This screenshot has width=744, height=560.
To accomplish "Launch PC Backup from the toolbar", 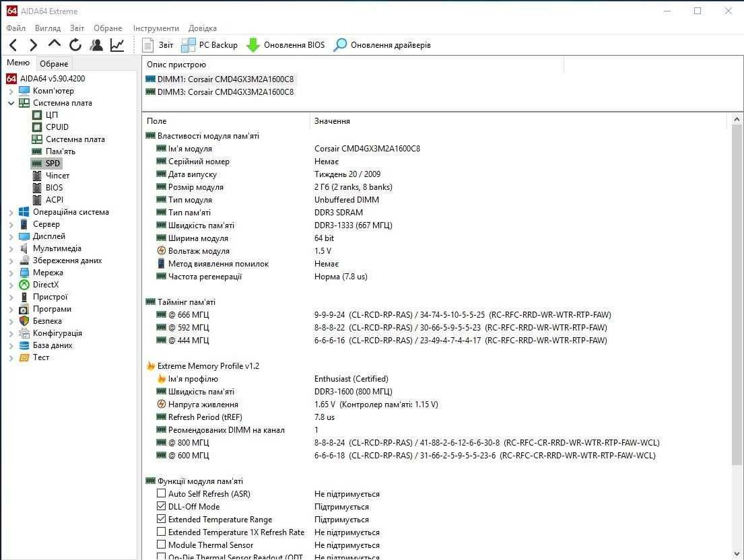I will [x=209, y=45].
